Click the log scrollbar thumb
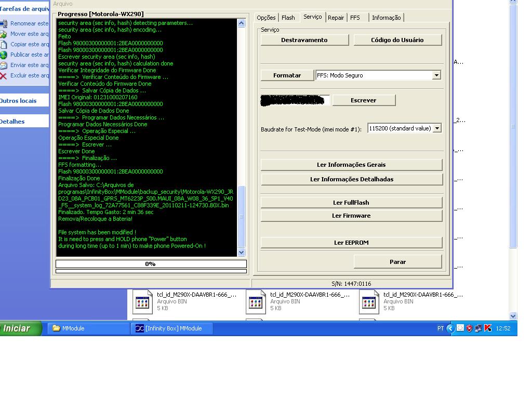 (x=241, y=217)
